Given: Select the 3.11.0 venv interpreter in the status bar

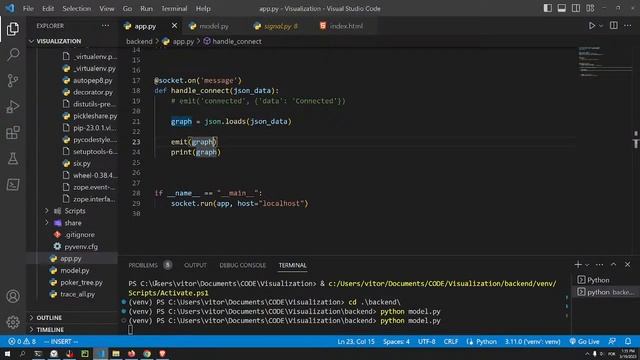Looking at the screenshot, I should [x=533, y=341].
